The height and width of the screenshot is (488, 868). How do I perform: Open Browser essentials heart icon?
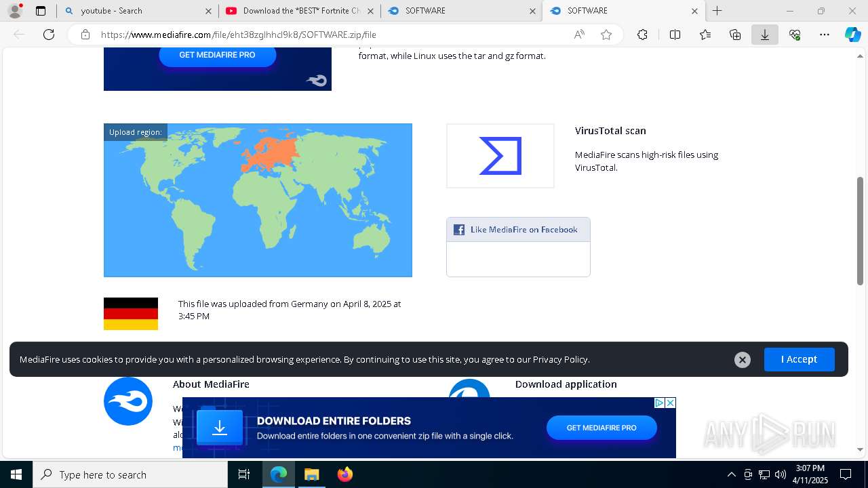click(x=795, y=35)
